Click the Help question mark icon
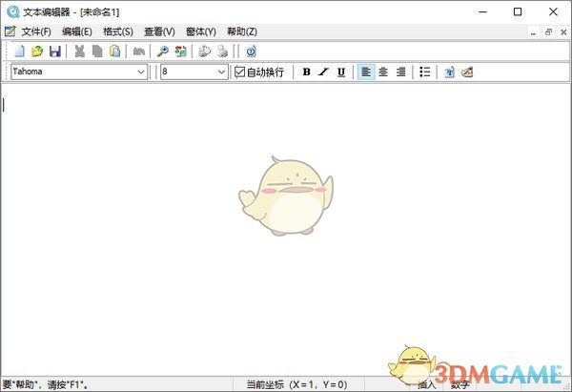 pos(251,52)
